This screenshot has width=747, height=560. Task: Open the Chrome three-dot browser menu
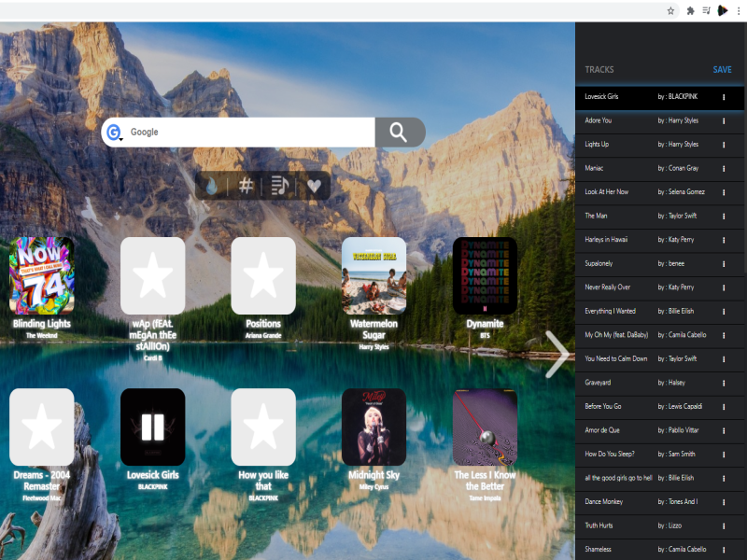738,10
